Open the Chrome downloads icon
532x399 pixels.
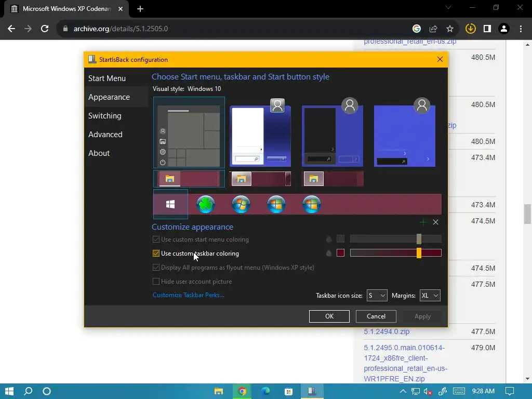point(471,29)
